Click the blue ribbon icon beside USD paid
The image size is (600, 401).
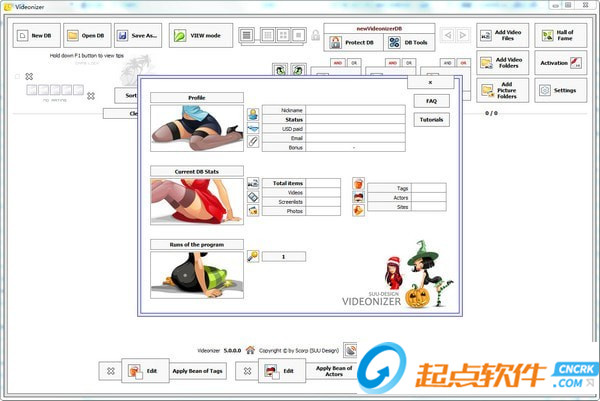(253, 129)
